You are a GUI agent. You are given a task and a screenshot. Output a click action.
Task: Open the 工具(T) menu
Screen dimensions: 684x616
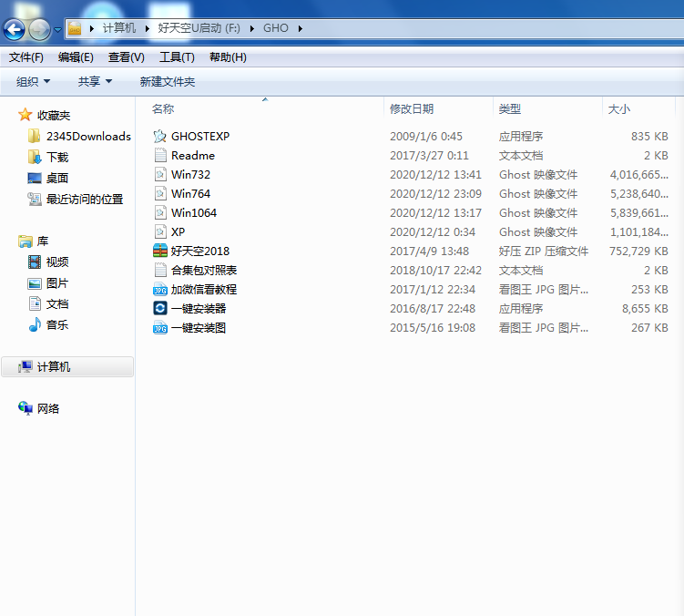coord(177,57)
